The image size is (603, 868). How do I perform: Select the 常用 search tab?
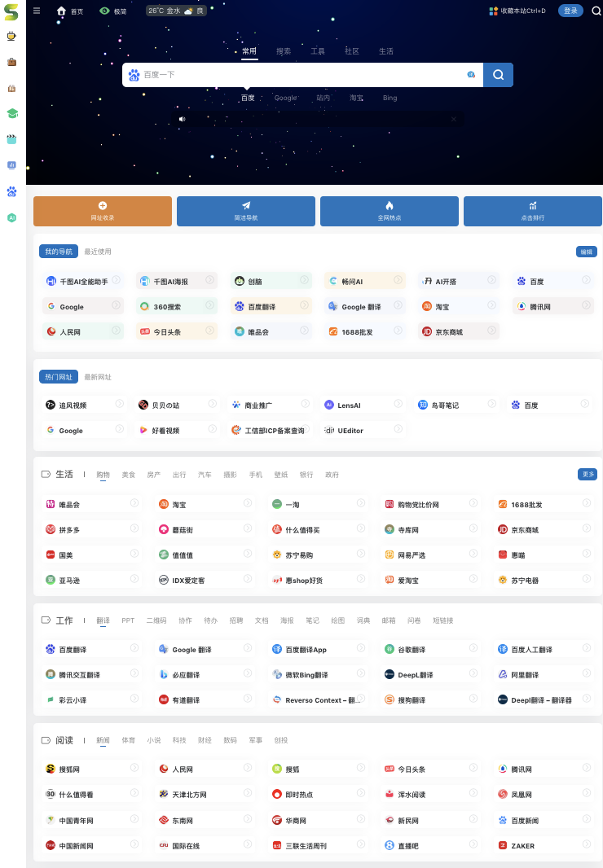249,51
